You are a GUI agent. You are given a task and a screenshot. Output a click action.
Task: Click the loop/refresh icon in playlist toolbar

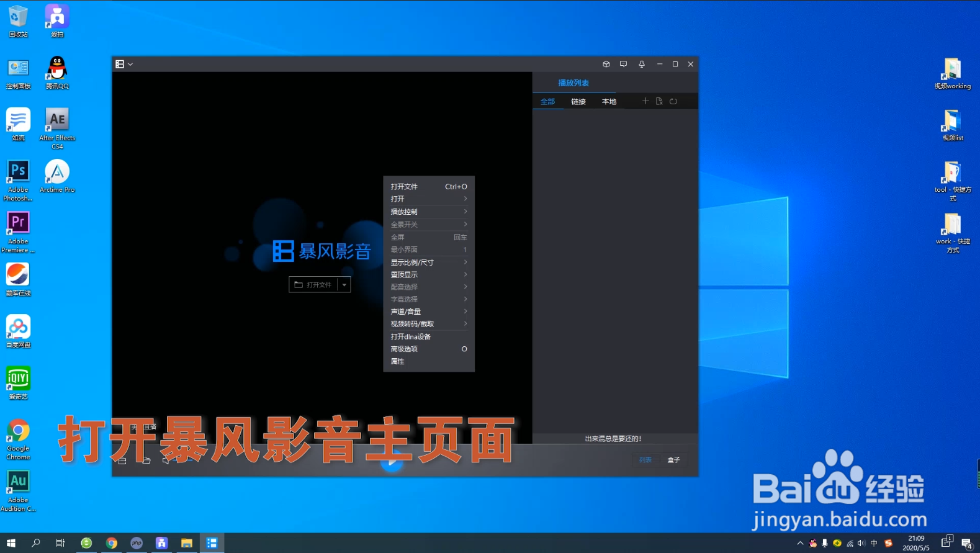coord(673,101)
